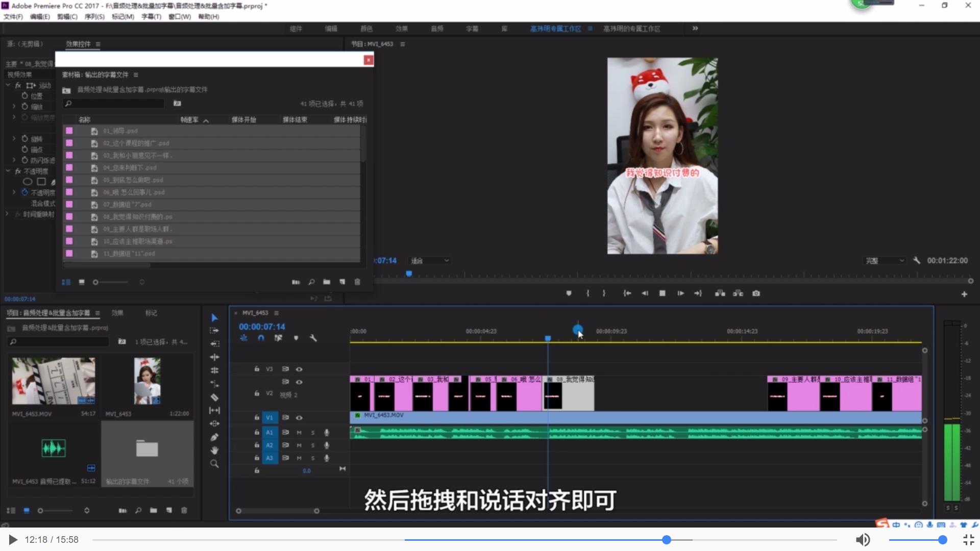Viewport: 980px width, 551px height.
Task: Open the 适合 zoom level dropdown in Program monitor
Action: [429, 260]
